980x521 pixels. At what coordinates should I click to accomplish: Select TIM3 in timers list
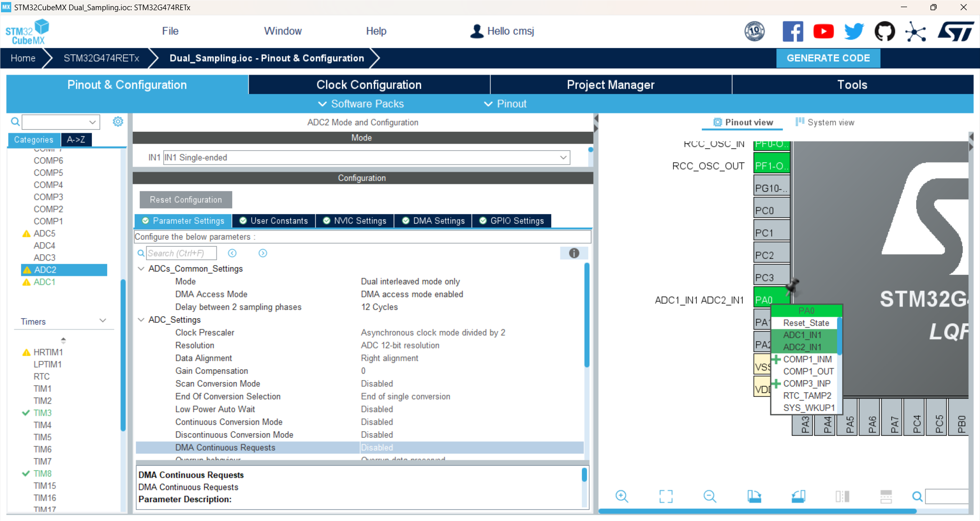[42, 413]
